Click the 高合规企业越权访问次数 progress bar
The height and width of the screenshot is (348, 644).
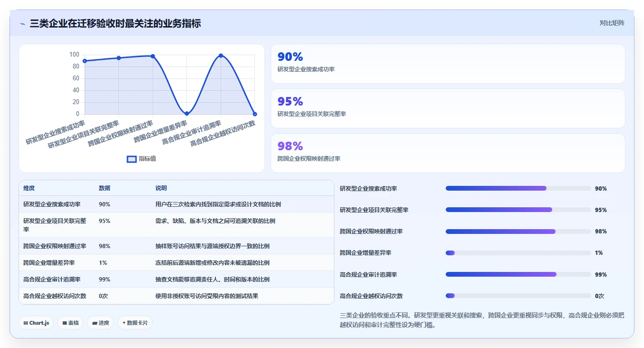pos(518,296)
